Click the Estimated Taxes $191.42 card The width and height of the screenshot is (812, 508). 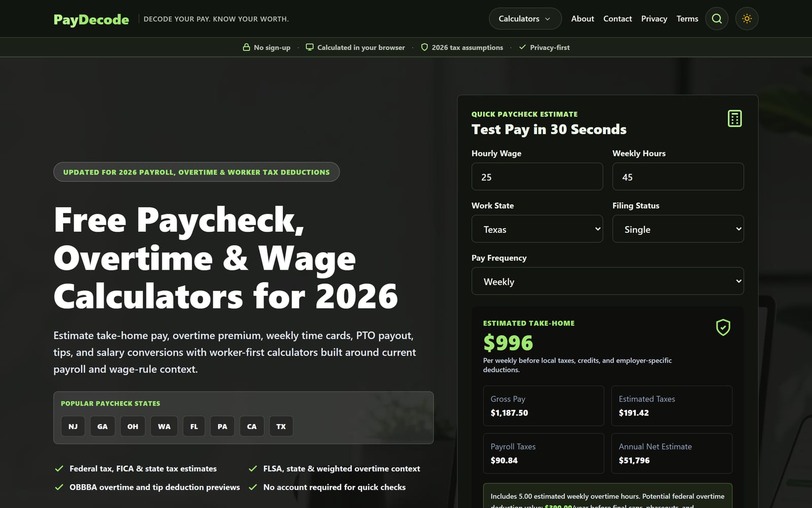(x=671, y=406)
